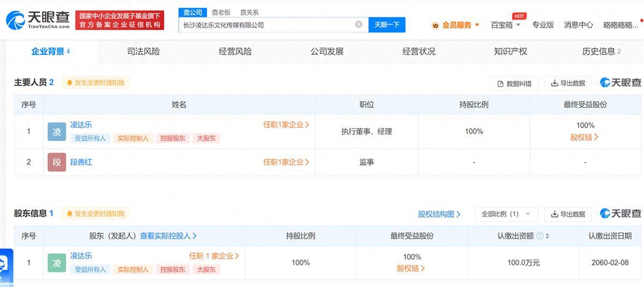The height and width of the screenshot is (287, 644).
Task: Open 凌达乐 link in 股东信息 table
Action: [81, 256]
